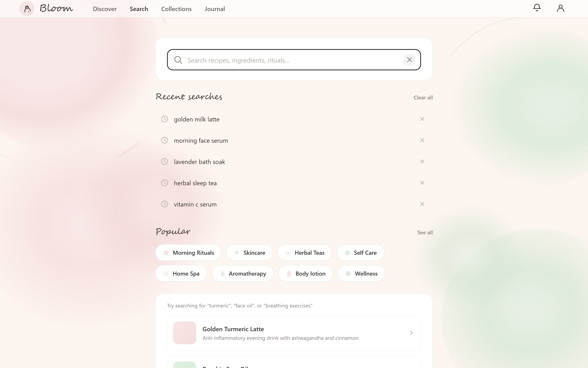
Task: Search again for 'vitamin c serum'
Action: point(195,204)
